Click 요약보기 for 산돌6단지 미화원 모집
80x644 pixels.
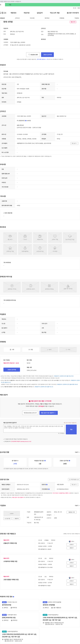click(x=71, y=544)
